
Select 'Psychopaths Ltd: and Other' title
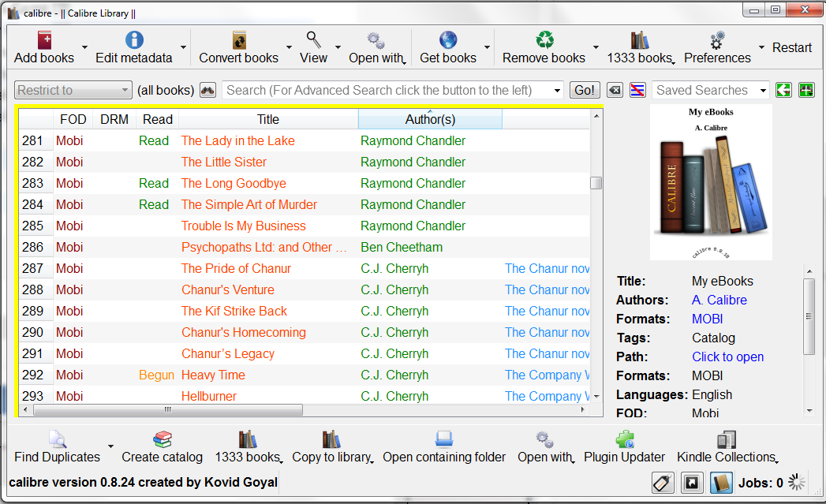tap(264, 247)
